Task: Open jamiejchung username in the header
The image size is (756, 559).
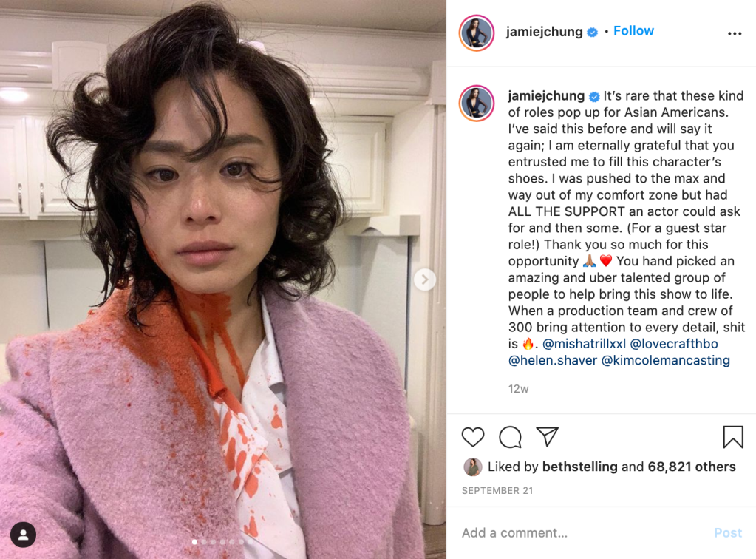Action: pos(545,32)
